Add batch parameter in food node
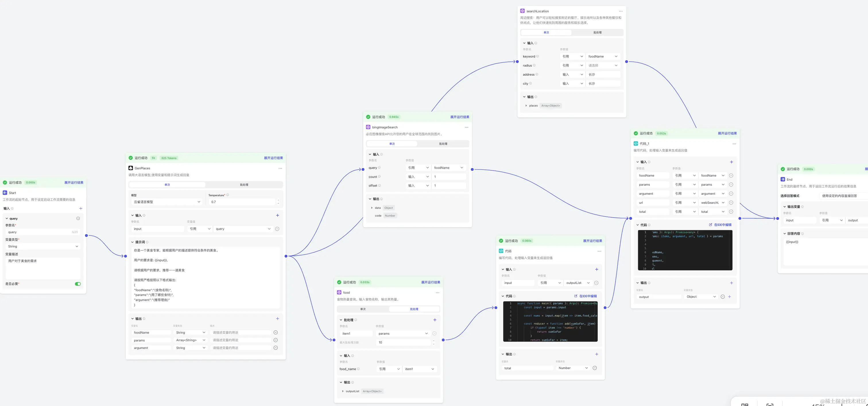Screen dimensions: 868x406 tap(435, 320)
